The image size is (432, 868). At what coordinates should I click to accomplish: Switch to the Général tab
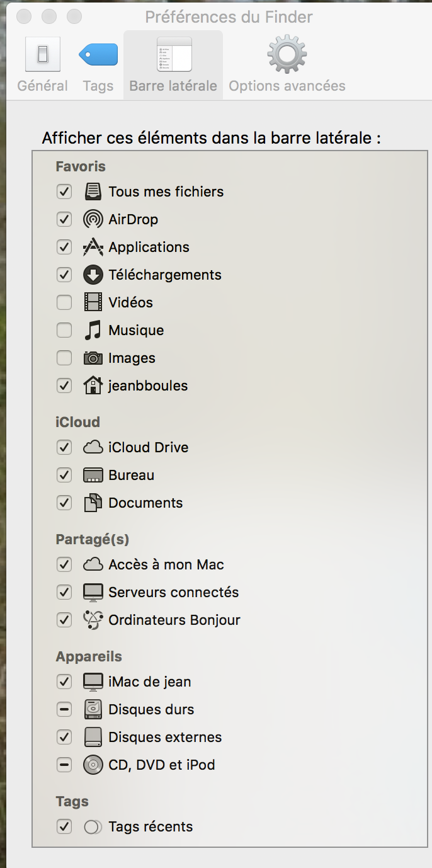point(43,64)
